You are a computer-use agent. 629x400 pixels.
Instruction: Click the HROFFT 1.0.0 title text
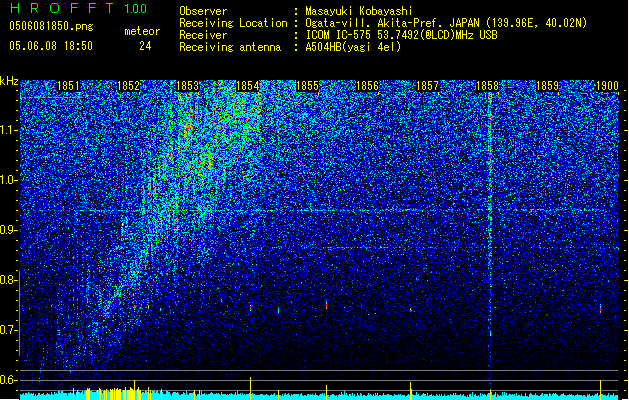pos(78,8)
